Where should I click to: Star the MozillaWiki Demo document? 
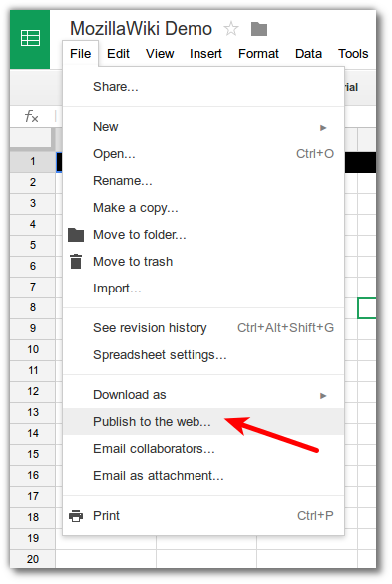(x=231, y=29)
